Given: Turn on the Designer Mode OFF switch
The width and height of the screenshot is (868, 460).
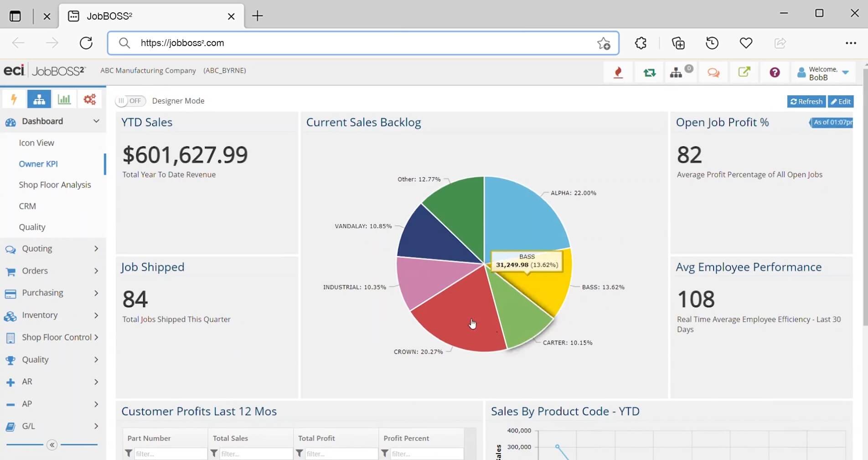Looking at the screenshot, I should [x=129, y=101].
